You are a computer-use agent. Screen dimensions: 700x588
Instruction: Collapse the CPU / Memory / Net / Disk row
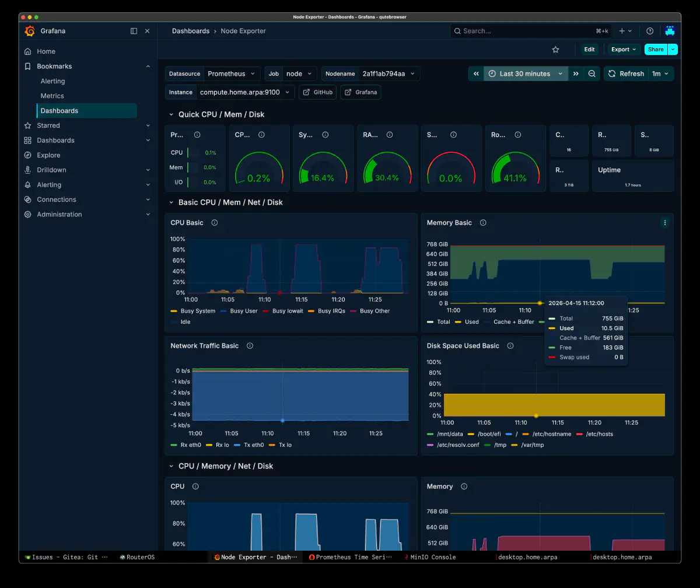click(171, 466)
